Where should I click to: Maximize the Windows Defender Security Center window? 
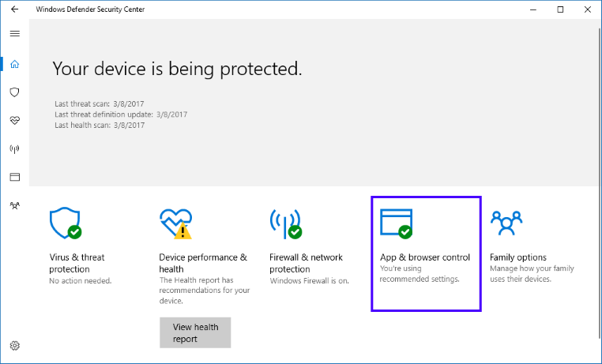[x=560, y=9]
